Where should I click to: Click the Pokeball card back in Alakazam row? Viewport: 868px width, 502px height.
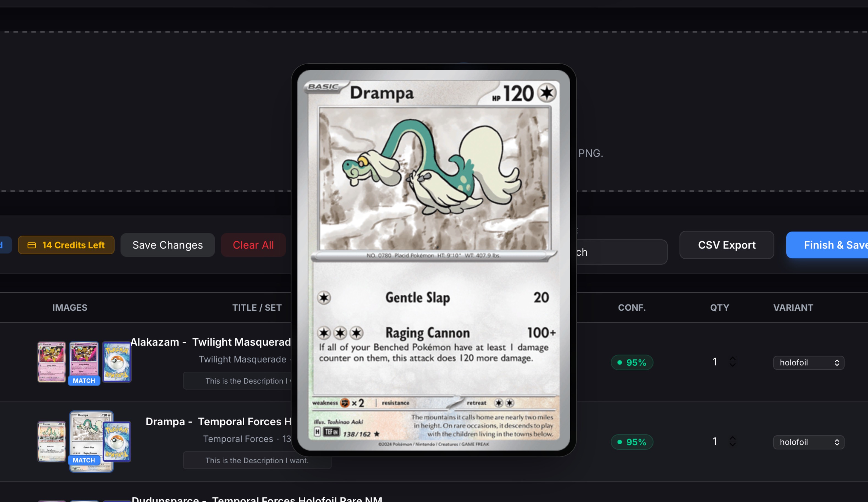[117, 362]
